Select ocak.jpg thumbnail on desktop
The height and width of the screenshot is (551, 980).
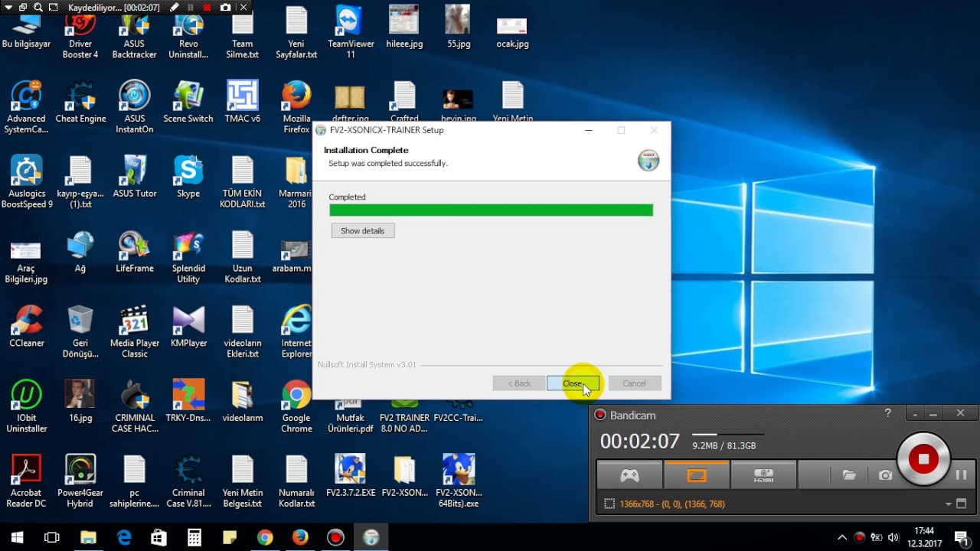pos(512,33)
